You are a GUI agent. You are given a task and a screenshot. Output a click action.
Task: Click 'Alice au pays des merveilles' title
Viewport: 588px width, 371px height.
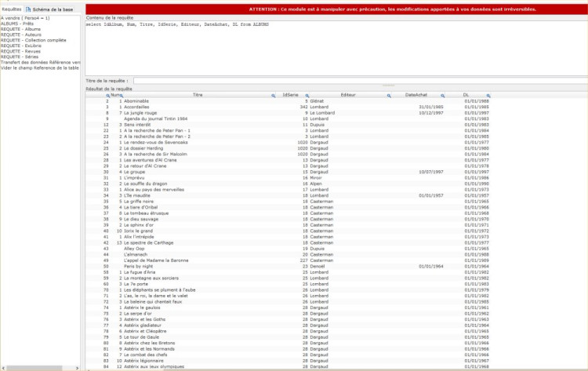(154, 190)
